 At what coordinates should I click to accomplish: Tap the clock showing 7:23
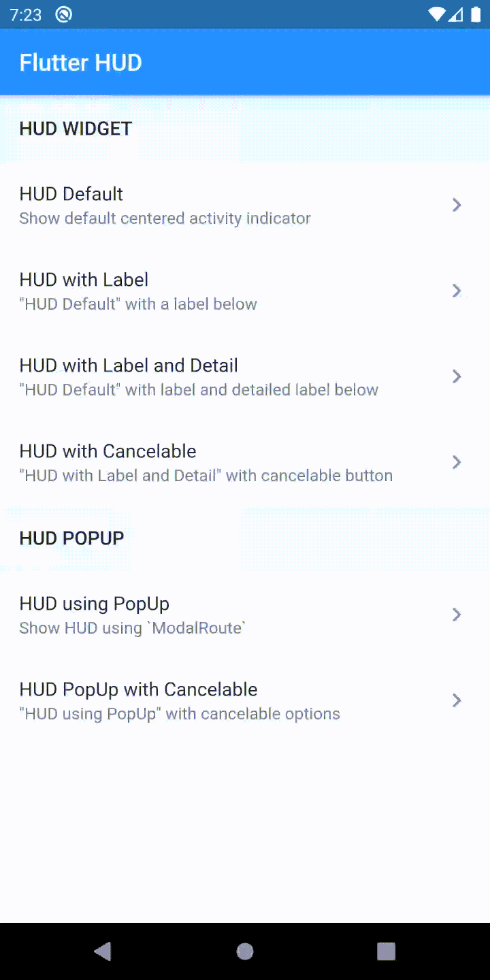click(x=25, y=14)
